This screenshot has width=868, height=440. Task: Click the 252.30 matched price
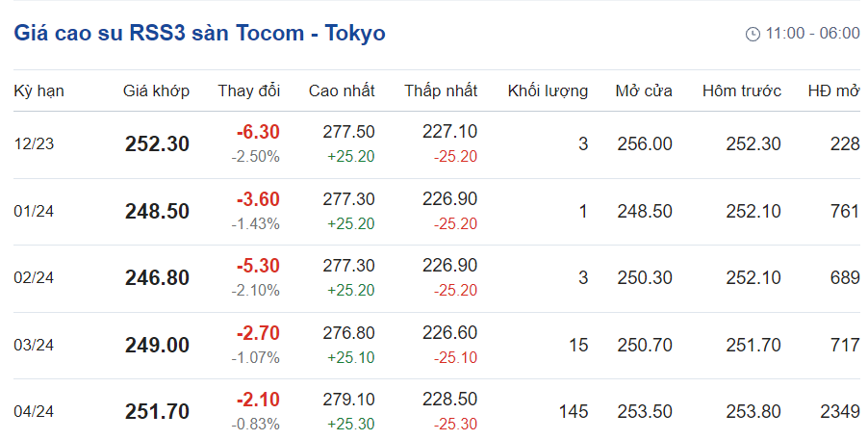click(157, 144)
